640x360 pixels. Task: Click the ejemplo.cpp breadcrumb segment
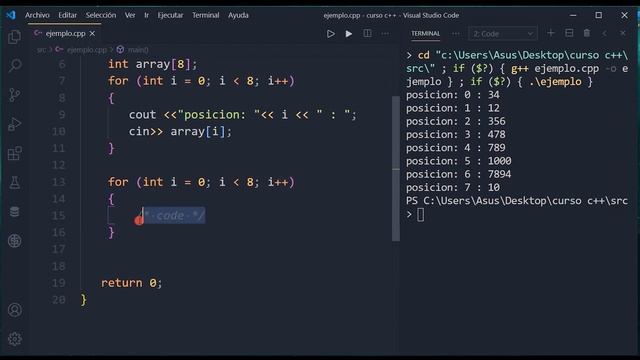pos(87,50)
